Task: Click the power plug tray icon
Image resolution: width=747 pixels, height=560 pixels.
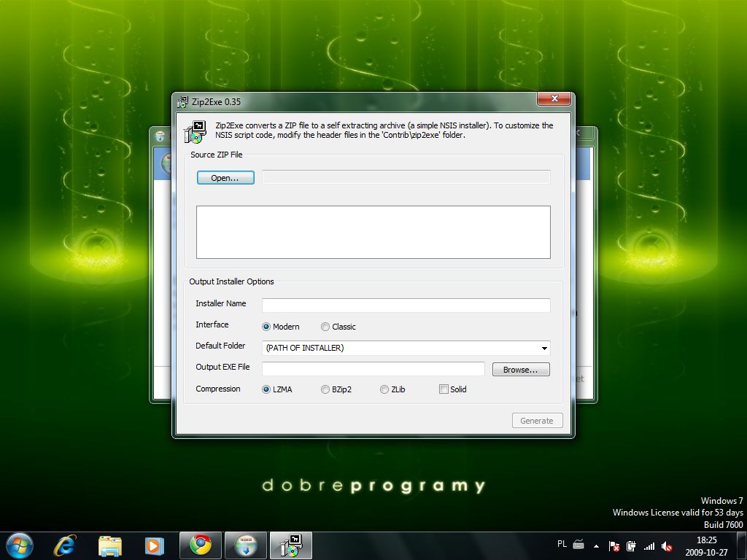Action: coord(631,546)
